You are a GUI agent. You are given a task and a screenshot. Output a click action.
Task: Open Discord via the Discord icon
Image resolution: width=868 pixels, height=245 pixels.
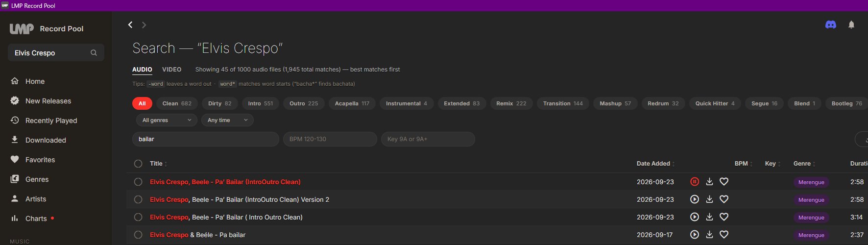(831, 24)
